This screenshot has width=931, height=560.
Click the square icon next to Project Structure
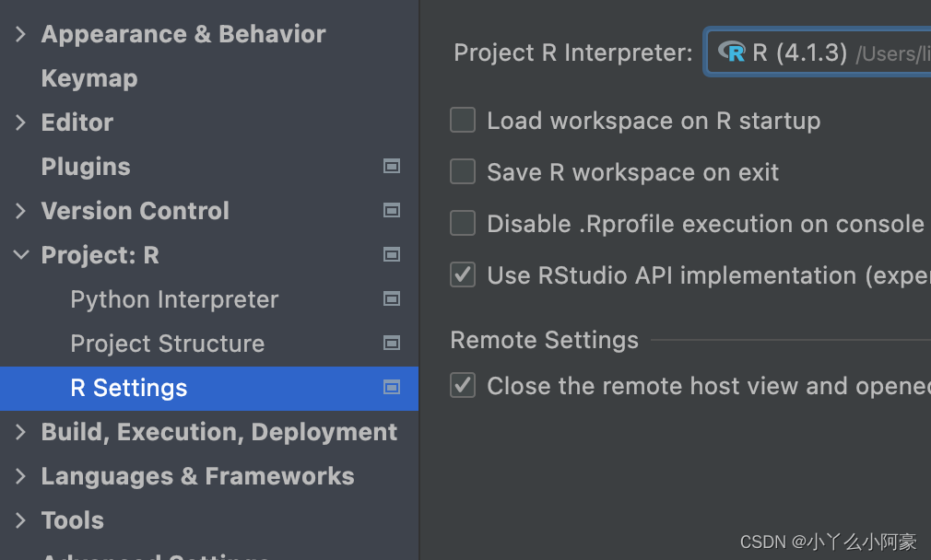point(391,344)
